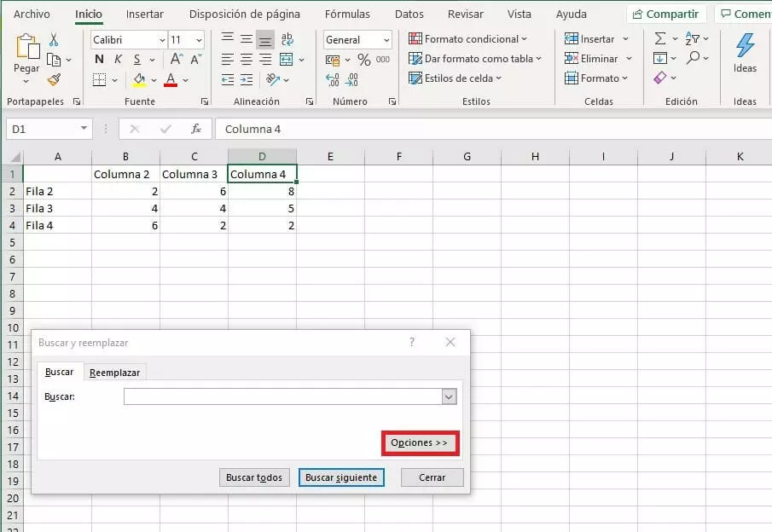The height and width of the screenshot is (532, 772).
Task: Toggle bold formatting with the N button
Action: (99, 59)
